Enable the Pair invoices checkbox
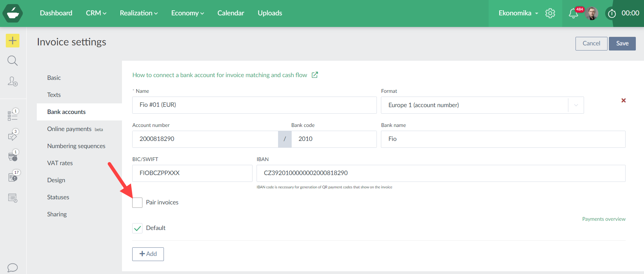Screen dimensions: 644x274 (137, 203)
